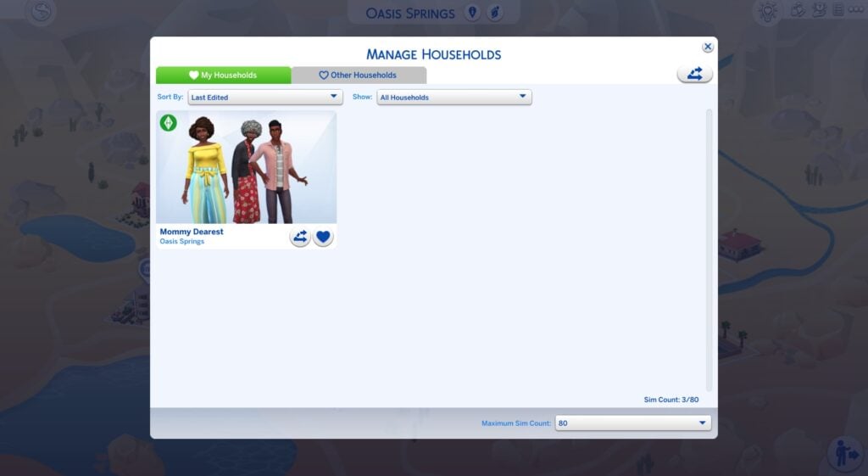The image size is (868, 476).
Task: Switch to the Other Households tab
Action: 359,76
